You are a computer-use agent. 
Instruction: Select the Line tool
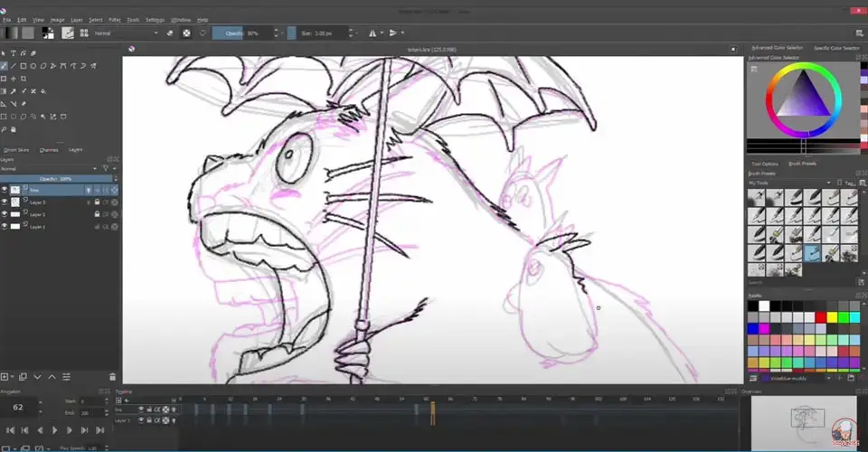click(x=14, y=66)
